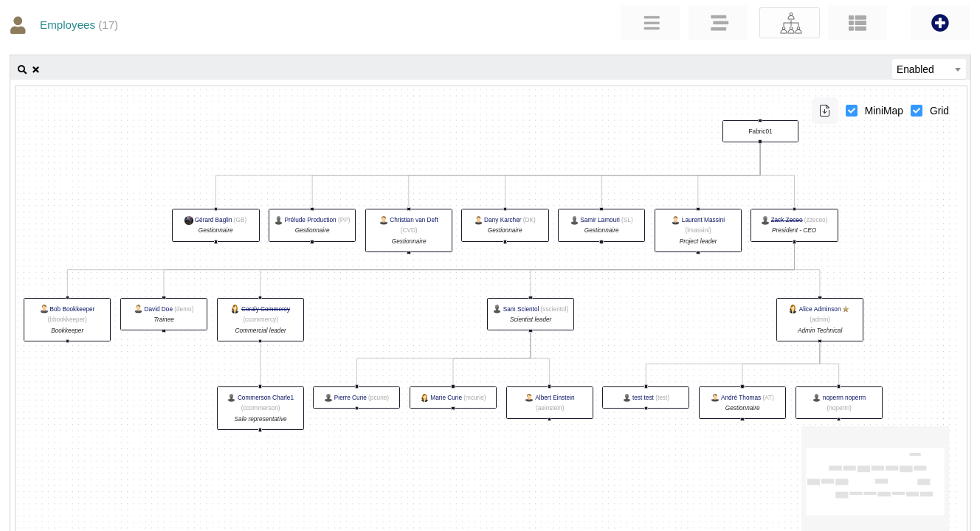980x531 pixels.
Task: Switch to the plain list view icon
Action: click(651, 23)
